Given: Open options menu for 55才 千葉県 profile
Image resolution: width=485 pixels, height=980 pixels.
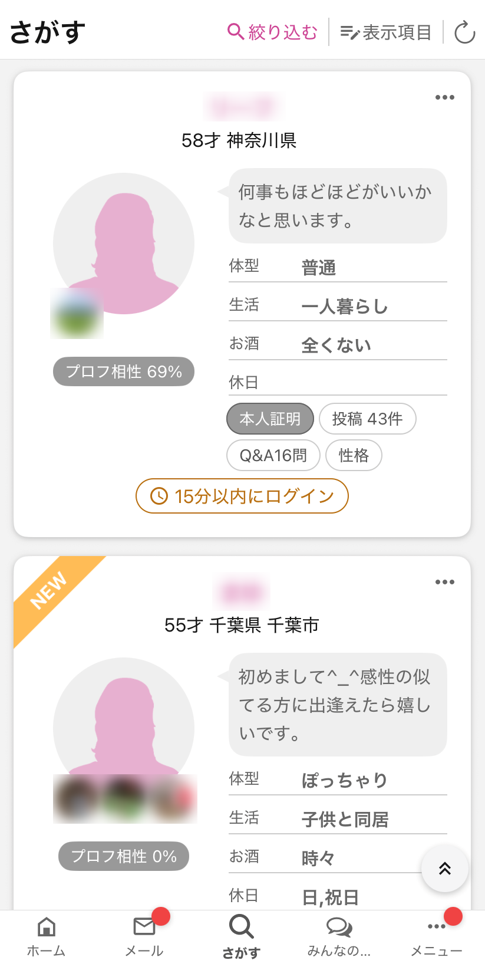Looking at the screenshot, I should (444, 582).
